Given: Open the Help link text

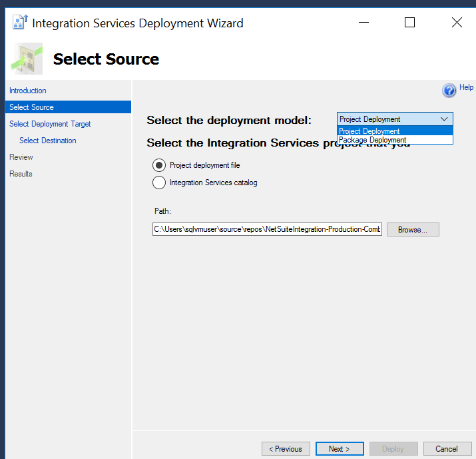Looking at the screenshot, I should point(466,87).
